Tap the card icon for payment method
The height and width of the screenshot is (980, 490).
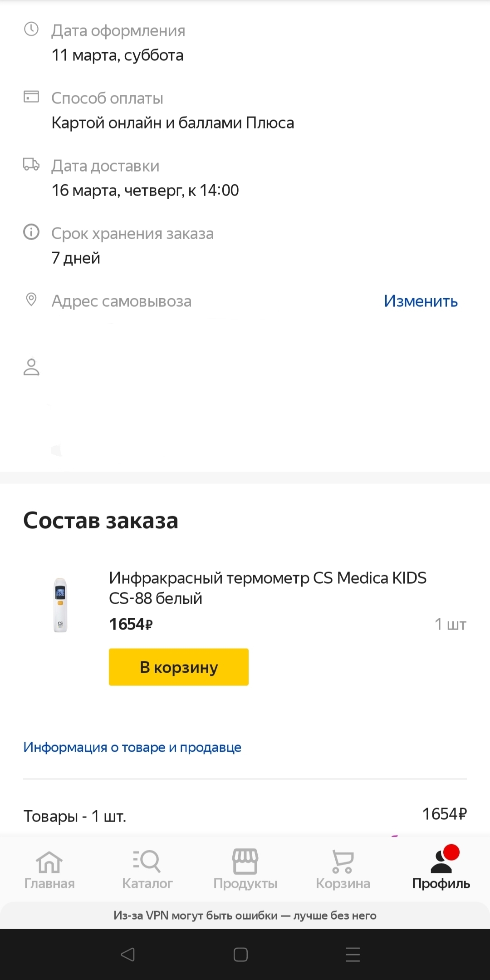point(31,97)
